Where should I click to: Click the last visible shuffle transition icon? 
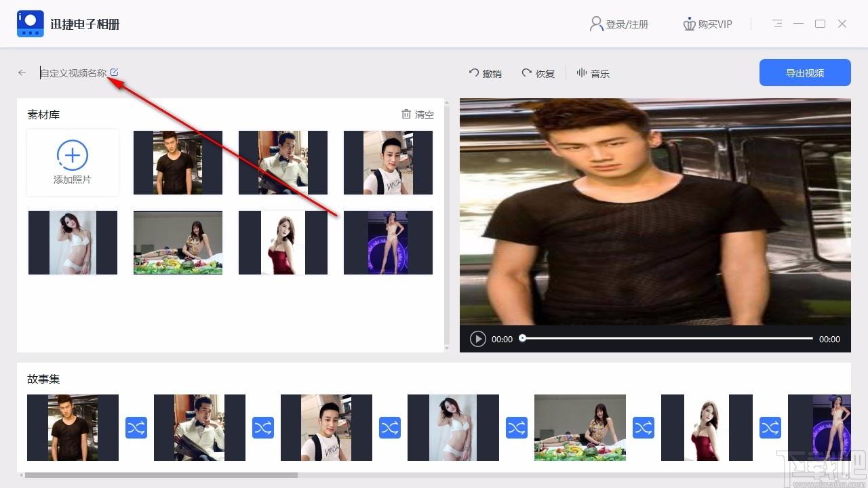click(x=770, y=428)
